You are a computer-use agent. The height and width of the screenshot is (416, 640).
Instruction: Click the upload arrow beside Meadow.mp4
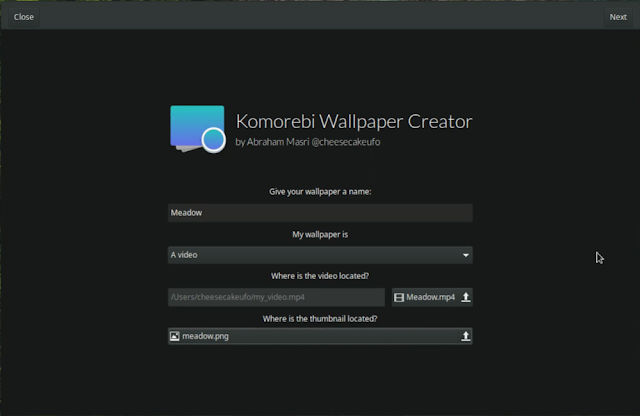coord(466,297)
